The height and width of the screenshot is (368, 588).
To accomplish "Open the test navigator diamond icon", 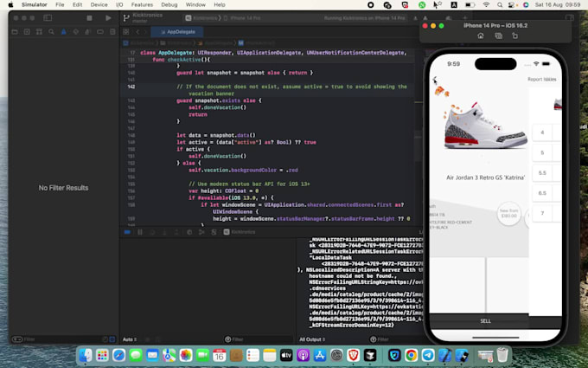I will click(x=76, y=32).
